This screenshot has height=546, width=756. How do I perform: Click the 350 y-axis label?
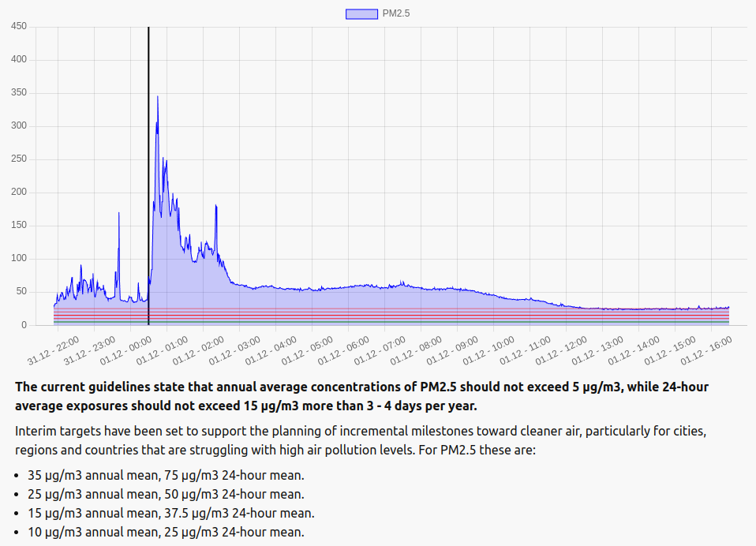coord(19,92)
